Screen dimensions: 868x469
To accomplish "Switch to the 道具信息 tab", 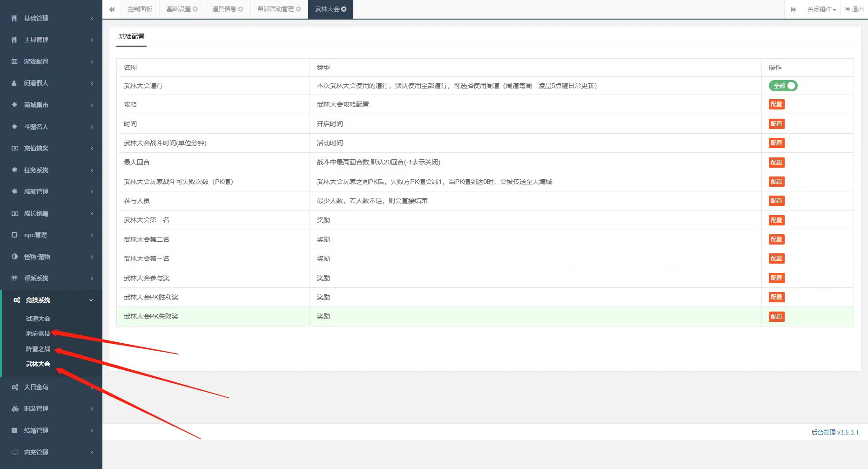I will coord(224,9).
